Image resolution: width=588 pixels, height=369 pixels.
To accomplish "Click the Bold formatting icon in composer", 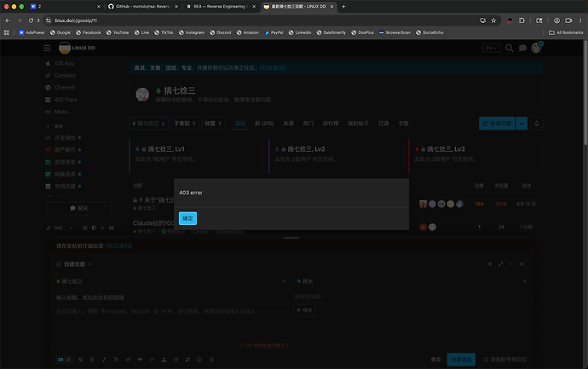I will [x=92, y=360].
